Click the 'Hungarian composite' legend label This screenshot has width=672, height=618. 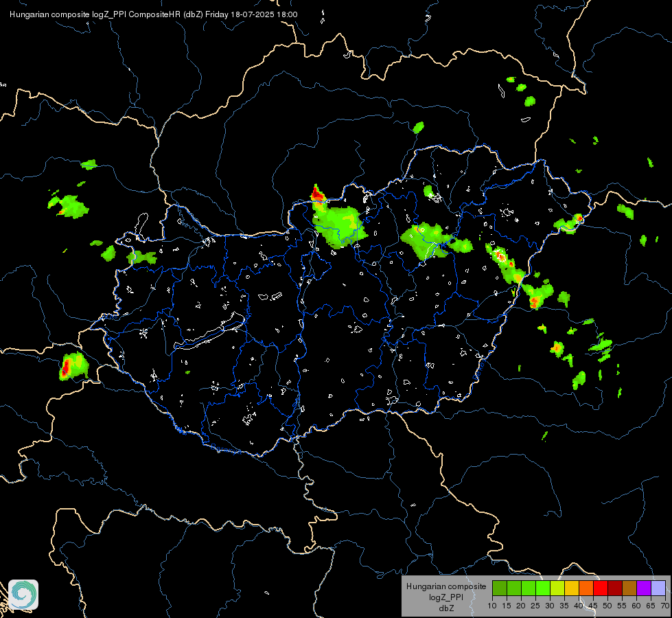click(446, 586)
